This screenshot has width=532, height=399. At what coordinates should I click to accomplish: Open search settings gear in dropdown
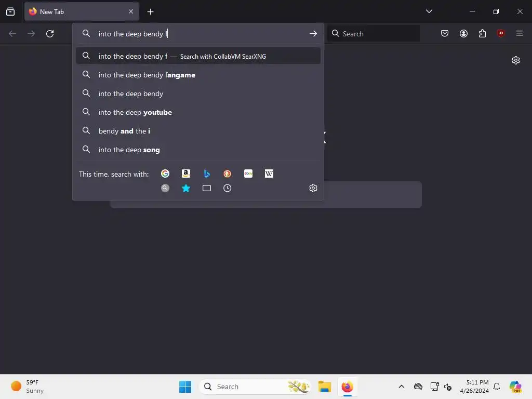point(313,188)
